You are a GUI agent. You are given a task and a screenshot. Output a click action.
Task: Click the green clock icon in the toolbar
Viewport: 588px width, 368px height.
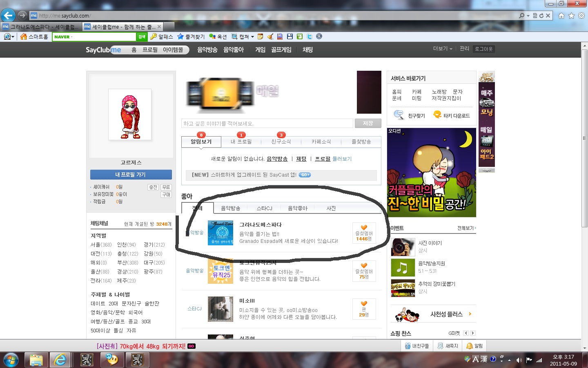click(300, 36)
